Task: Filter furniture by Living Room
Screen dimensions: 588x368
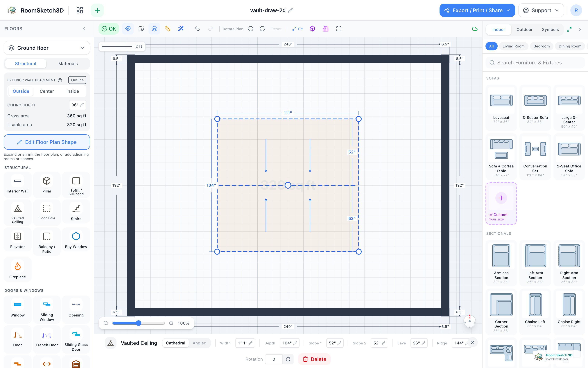Action: click(x=513, y=46)
